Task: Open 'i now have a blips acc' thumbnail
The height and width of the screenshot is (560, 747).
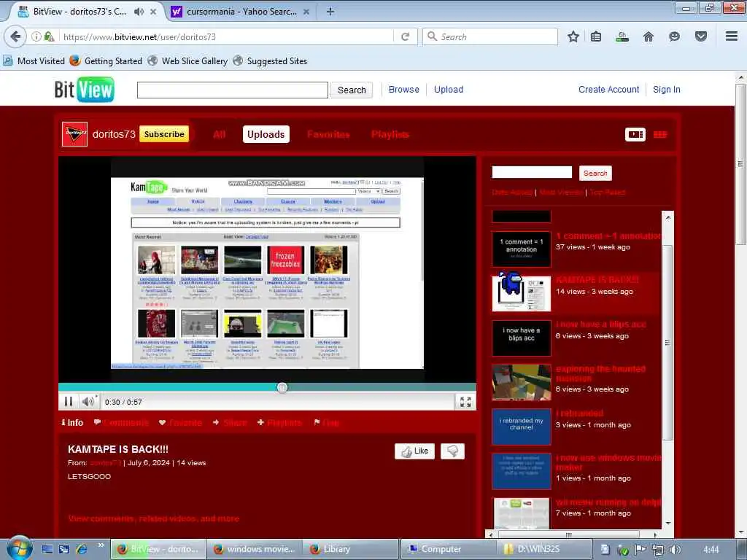Action: pos(521,338)
